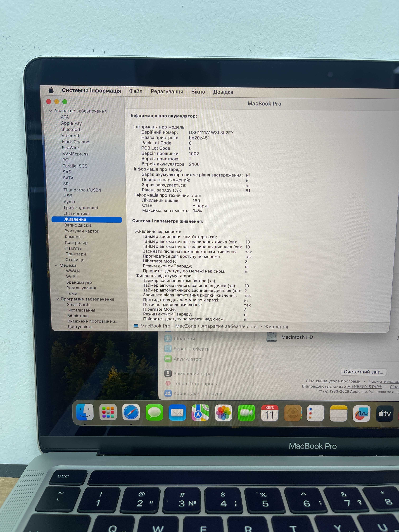The height and width of the screenshot is (532, 399).
Task: Click the MacBook Pro path bar icon
Action: pyautogui.click(x=136, y=326)
